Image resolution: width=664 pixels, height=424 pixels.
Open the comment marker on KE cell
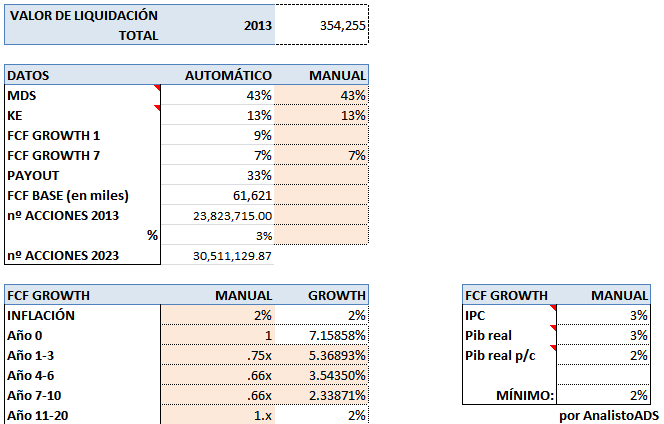(158, 108)
